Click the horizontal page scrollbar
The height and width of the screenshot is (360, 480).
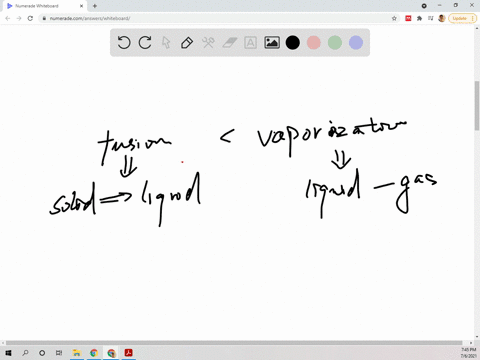click(234, 343)
